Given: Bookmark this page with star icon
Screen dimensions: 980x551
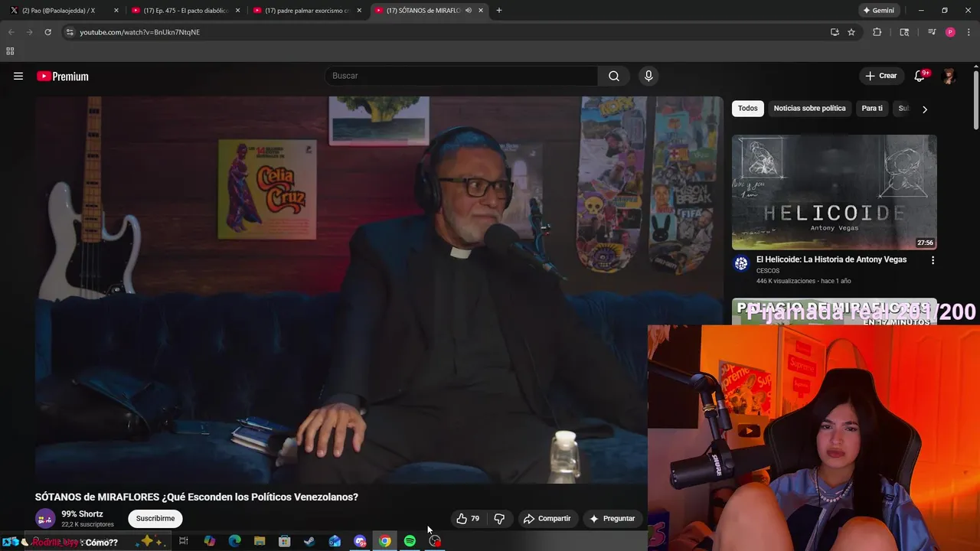Looking at the screenshot, I should (851, 32).
